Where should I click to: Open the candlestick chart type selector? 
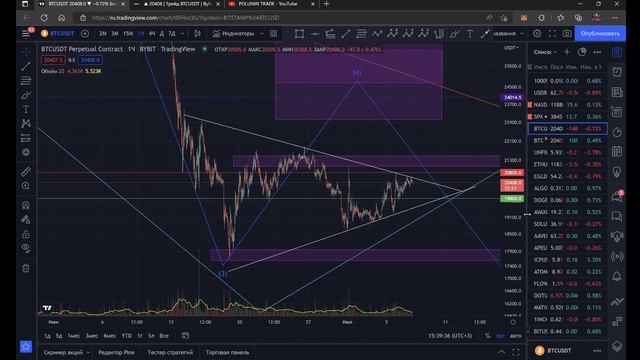[x=198, y=33]
